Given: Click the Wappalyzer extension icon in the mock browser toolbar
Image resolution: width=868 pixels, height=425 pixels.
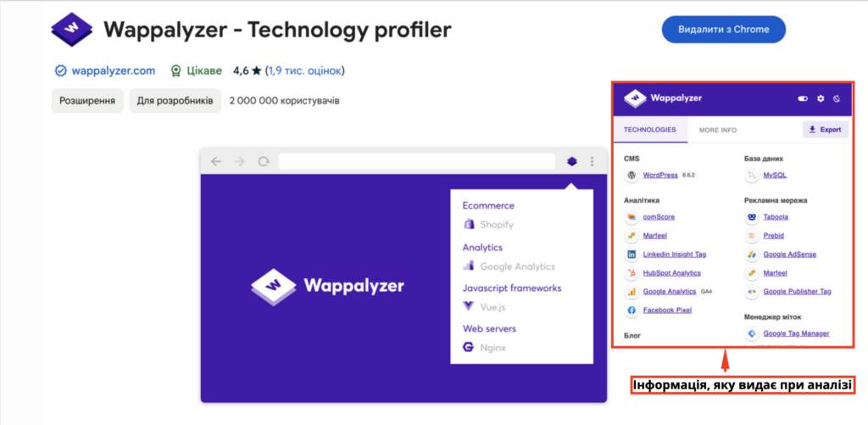Looking at the screenshot, I should point(571,161).
